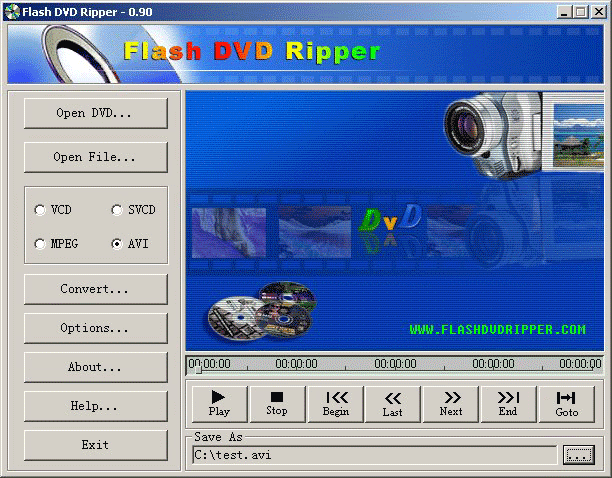Viewport: 612px width, 478px height.
Task: Select the VCD output format
Action: pos(40,210)
